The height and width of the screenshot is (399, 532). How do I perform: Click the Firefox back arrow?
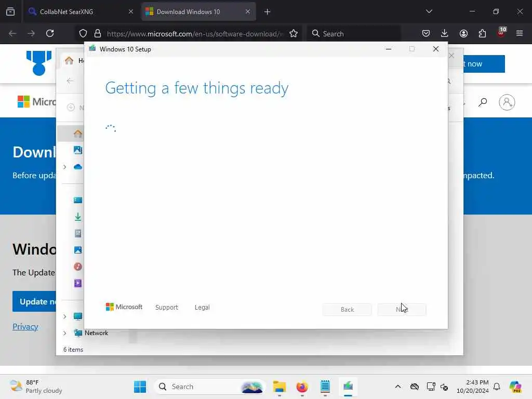(x=12, y=33)
